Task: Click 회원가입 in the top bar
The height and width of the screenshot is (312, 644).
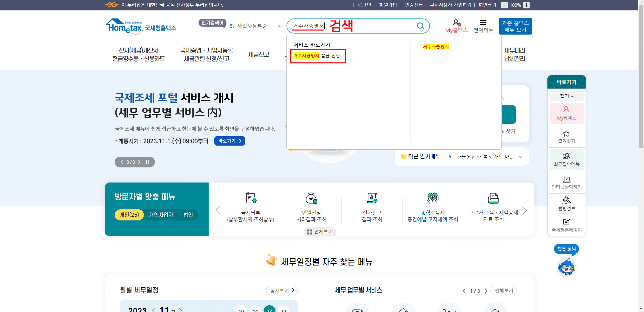Action: [x=388, y=5]
